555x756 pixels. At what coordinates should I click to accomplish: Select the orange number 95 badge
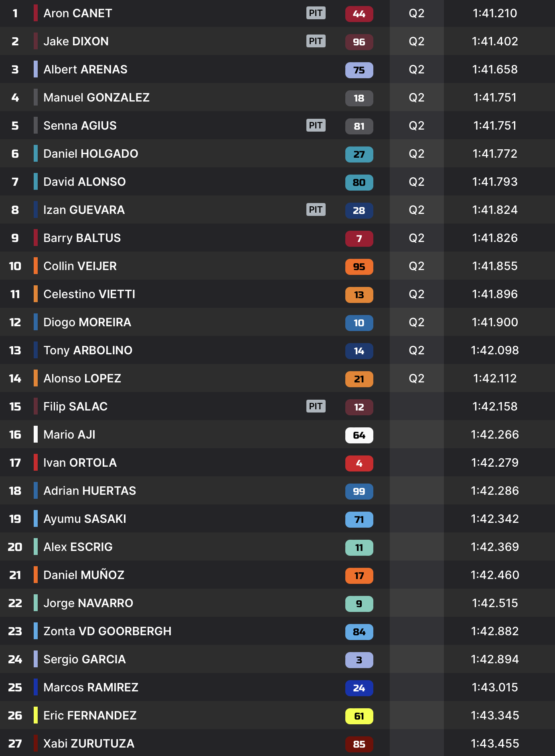(x=359, y=267)
